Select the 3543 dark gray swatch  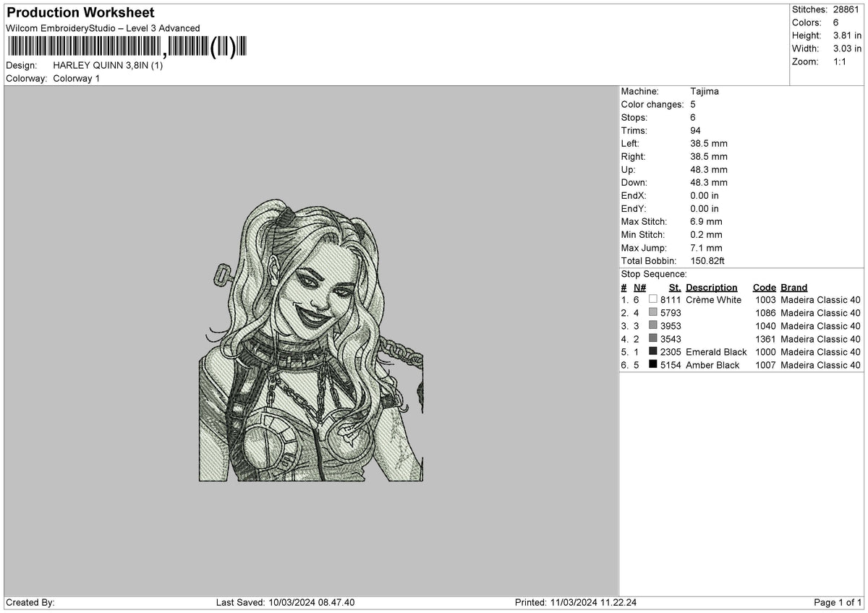pyautogui.click(x=653, y=339)
